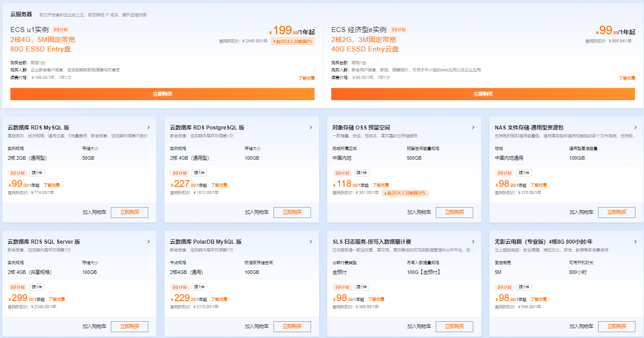Open the NAS 文件存储-通用型资源包 title
This screenshot has width=644, height=338.
529,128
